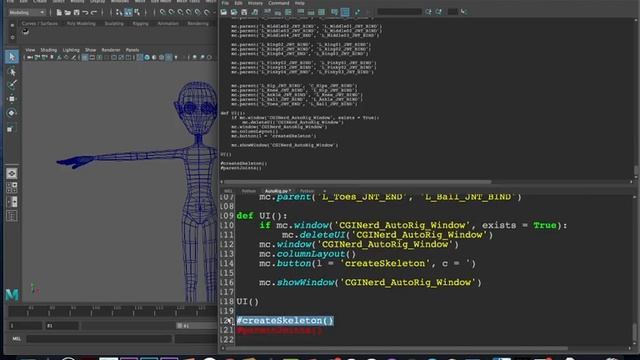Create a new scene from status line

click(59, 13)
